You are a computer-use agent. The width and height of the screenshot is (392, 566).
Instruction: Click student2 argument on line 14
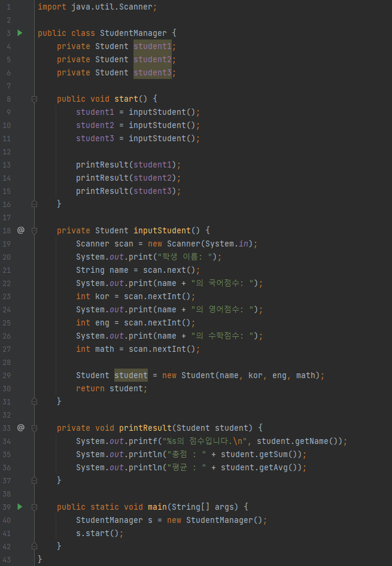click(x=153, y=178)
